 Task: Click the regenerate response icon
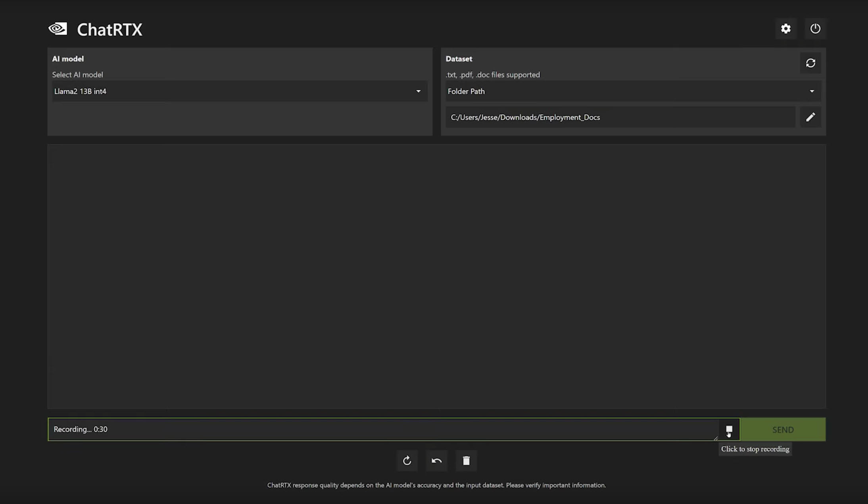click(x=407, y=461)
